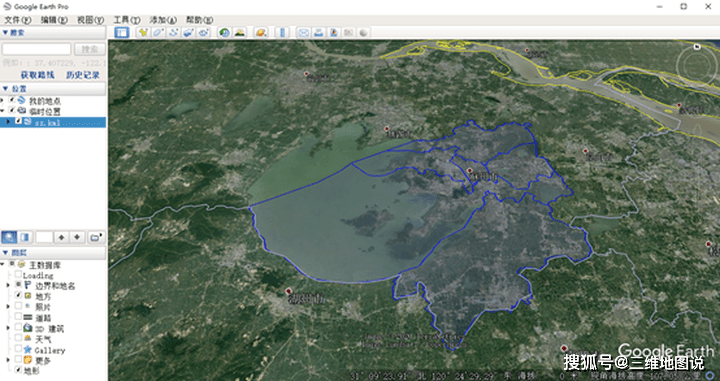Open the 编辑 menu
Viewport: 720px width, 381px height.
click(x=54, y=20)
